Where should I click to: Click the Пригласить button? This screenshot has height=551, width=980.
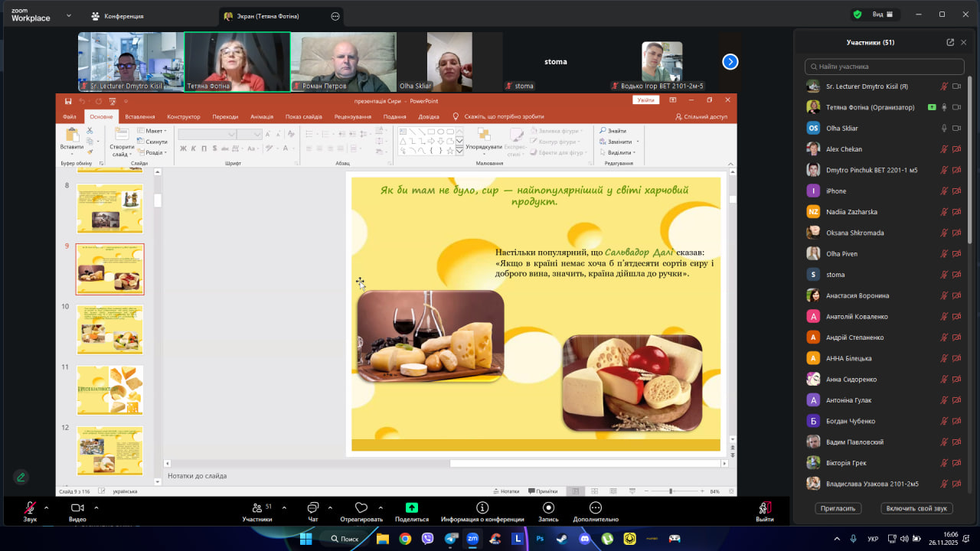pos(838,508)
